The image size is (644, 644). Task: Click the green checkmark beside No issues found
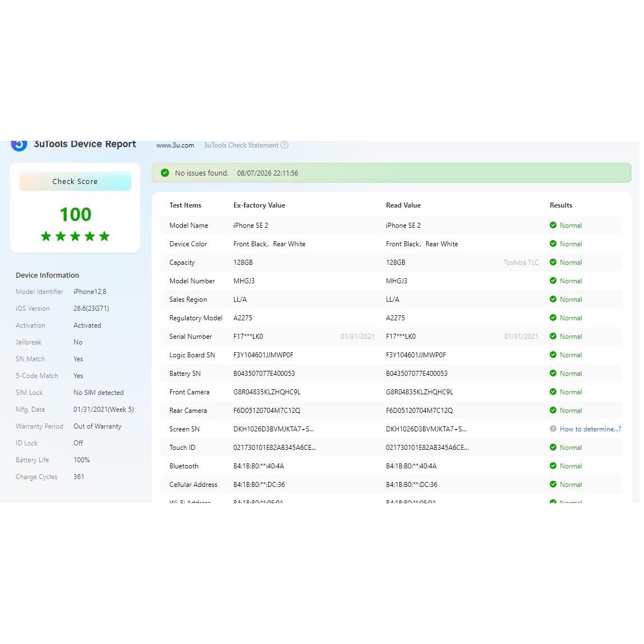point(165,173)
